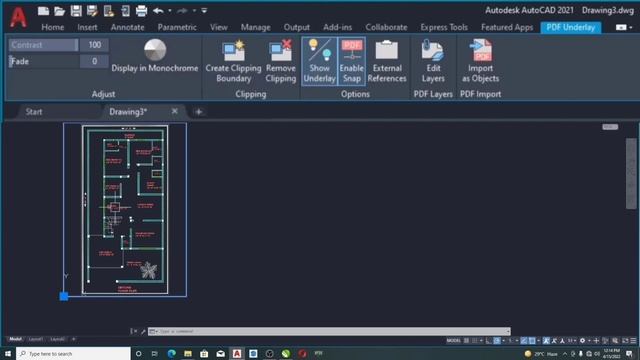The width and height of the screenshot is (640, 360).
Task: Click the status bar customization hamburger icon
Action: [x=633, y=340]
